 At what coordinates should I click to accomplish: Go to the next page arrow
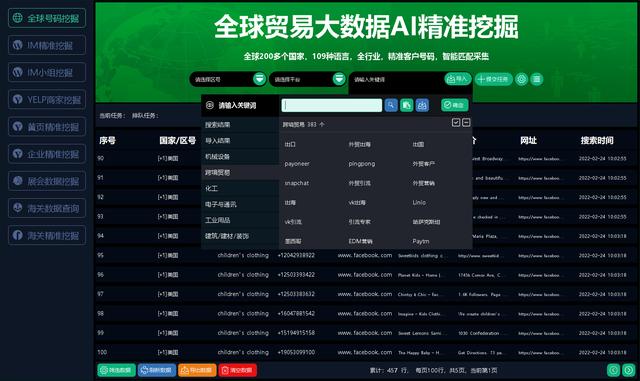point(629,370)
